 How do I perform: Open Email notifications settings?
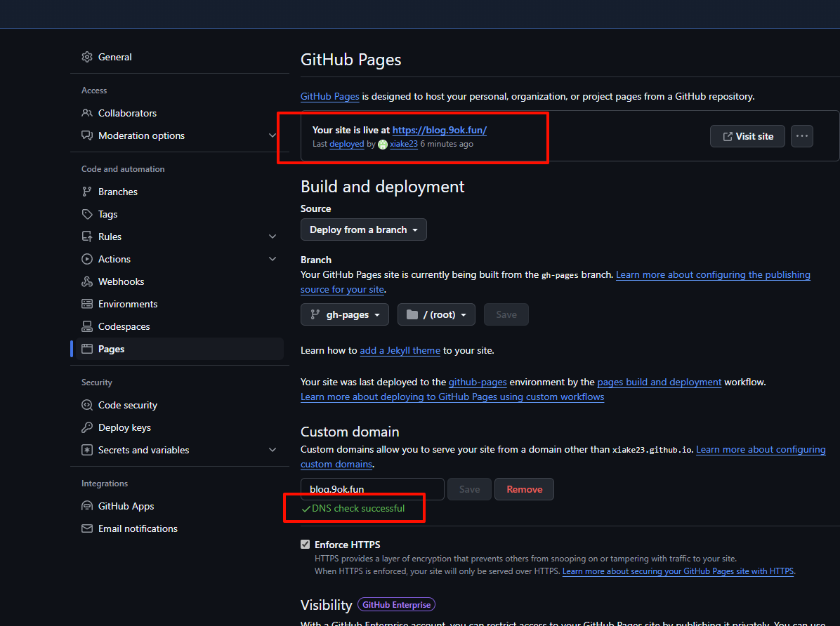[x=138, y=528]
